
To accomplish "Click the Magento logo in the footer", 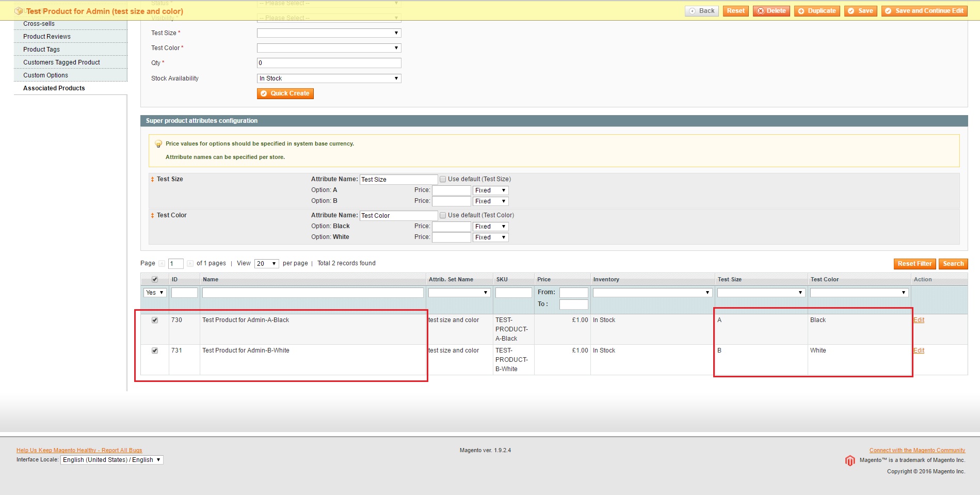I will 850,460.
